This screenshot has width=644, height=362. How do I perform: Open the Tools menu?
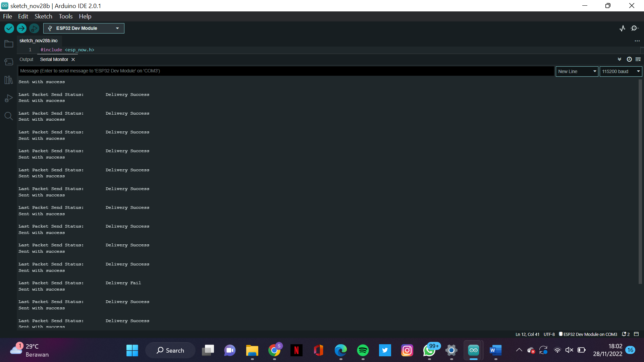click(x=66, y=16)
